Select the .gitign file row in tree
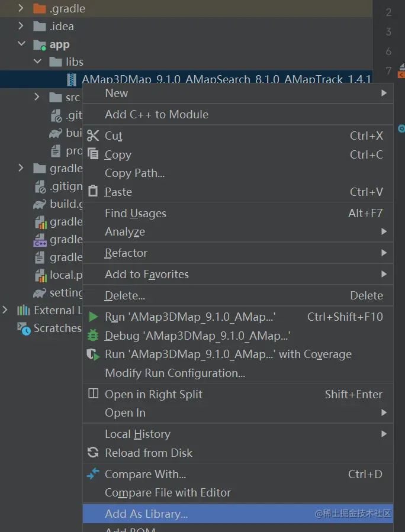The width and height of the screenshot is (405, 532). pos(41,186)
